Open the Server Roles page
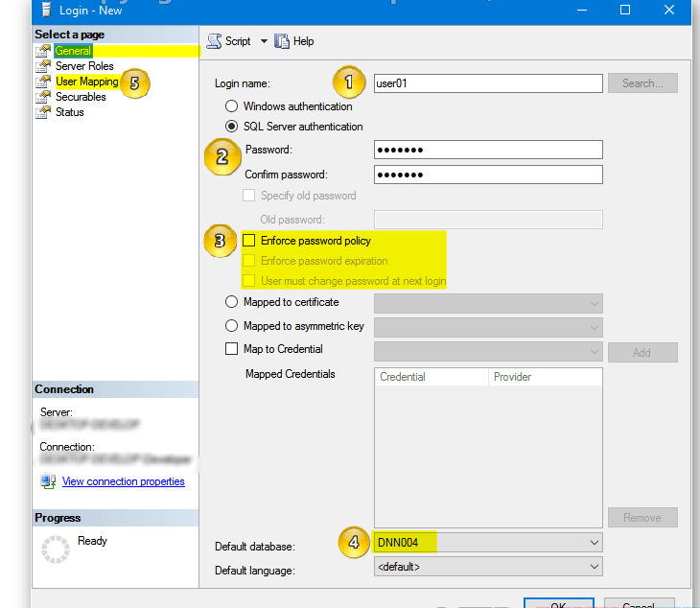This screenshot has width=700, height=608. [x=84, y=66]
